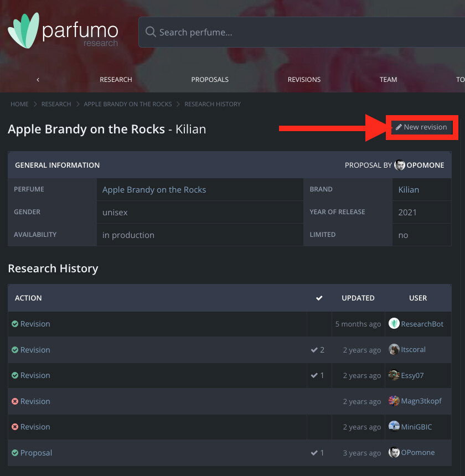Open the rejected Revision by Magn3tkopf
This screenshot has height=476, width=465.
[35, 401]
